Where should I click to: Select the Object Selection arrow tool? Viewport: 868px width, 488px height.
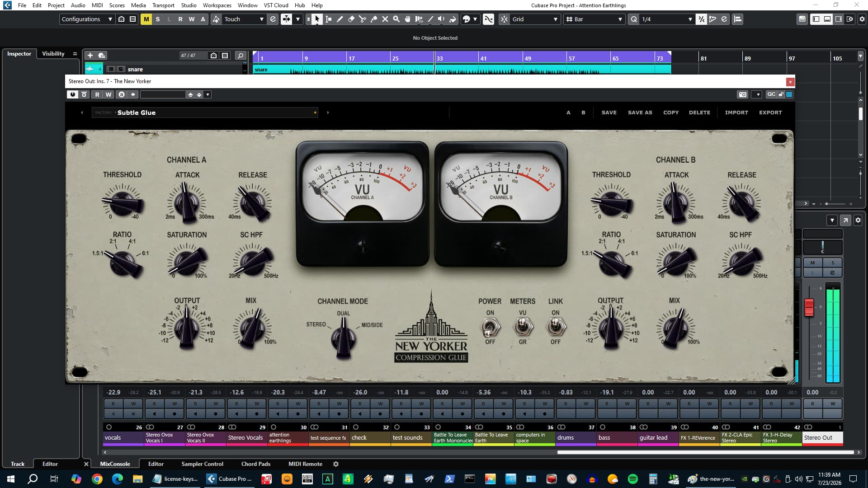point(317,19)
